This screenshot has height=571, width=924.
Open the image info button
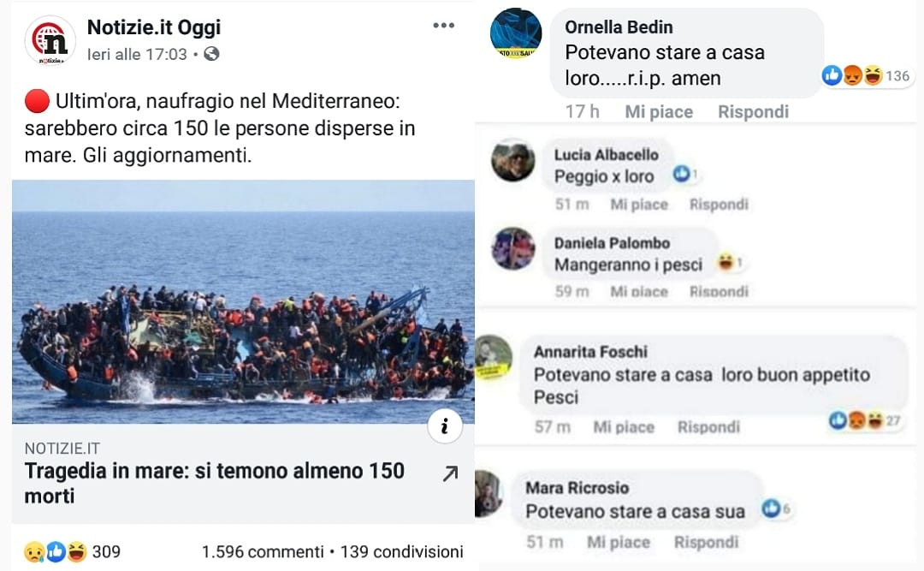tap(444, 427)
